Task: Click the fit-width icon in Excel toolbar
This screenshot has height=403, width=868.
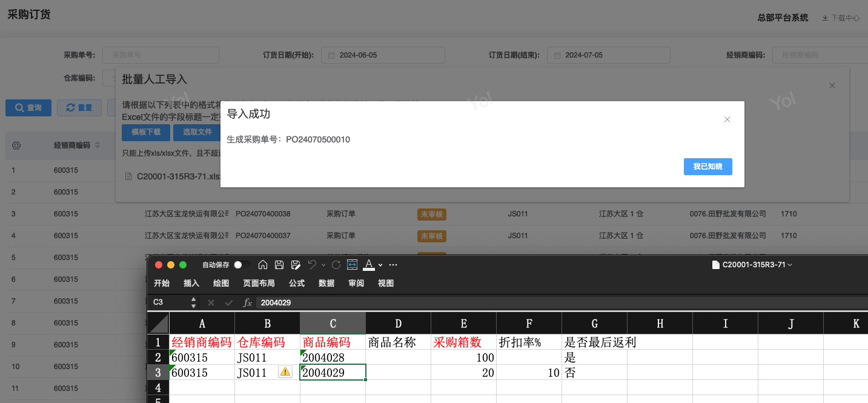Action: pyautogui.click(x=352, y=265)
